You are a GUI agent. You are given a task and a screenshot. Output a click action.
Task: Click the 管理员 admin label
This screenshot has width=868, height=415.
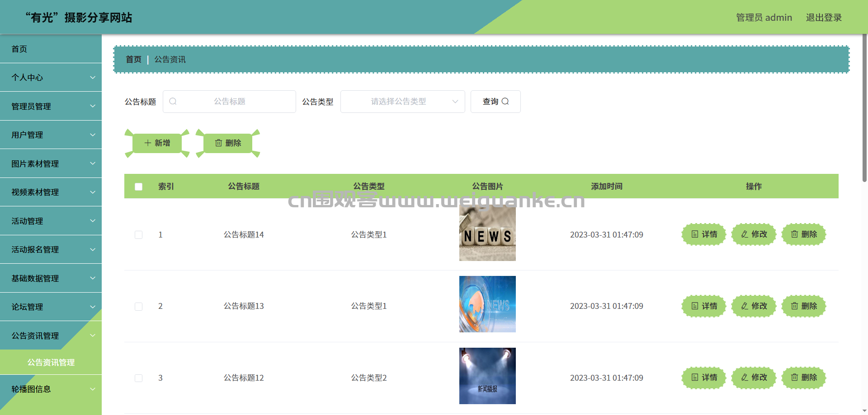[x=764, y=18]
